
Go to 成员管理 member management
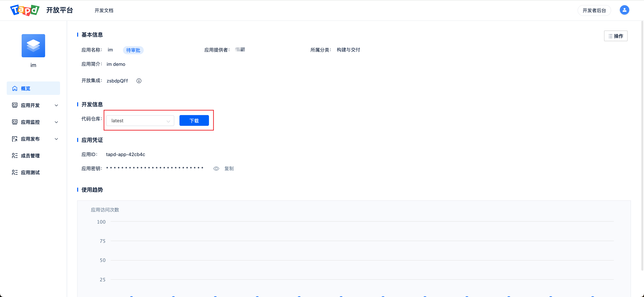point(33,156)
